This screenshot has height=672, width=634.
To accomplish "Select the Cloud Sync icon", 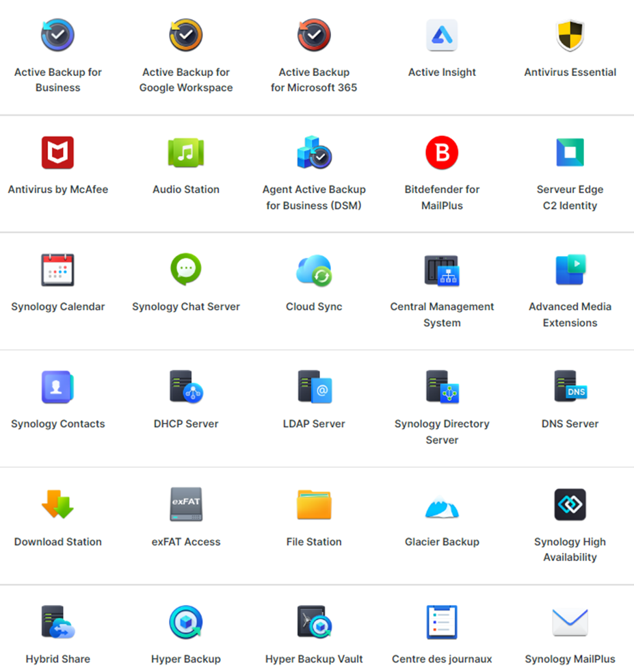I will click(x=314, y=270).
